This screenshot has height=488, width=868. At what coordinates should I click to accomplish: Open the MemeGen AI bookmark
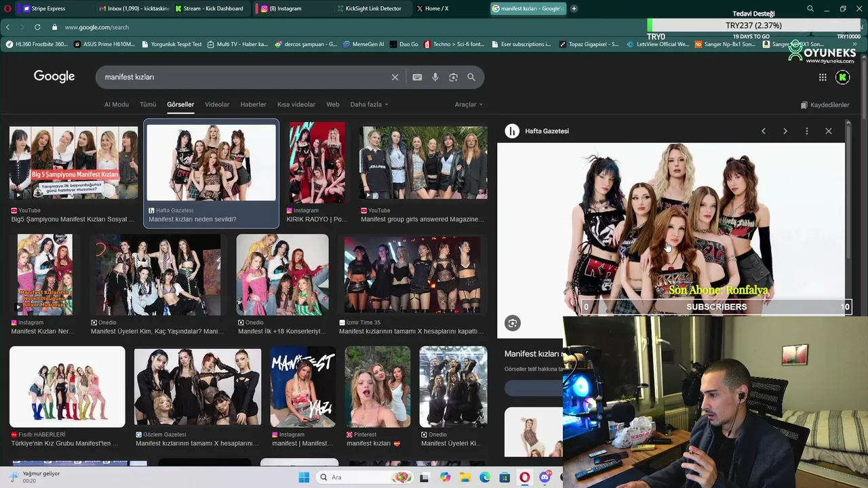363,44
